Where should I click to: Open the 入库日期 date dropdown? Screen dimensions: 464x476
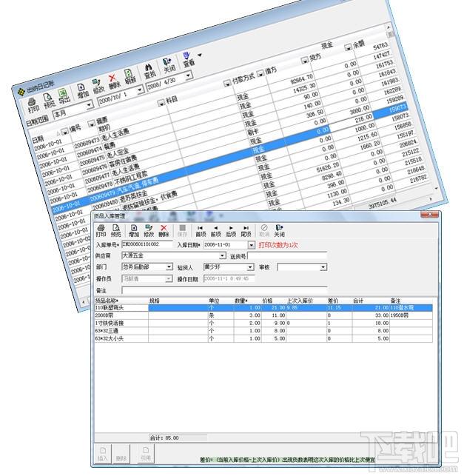click(252, 245)
